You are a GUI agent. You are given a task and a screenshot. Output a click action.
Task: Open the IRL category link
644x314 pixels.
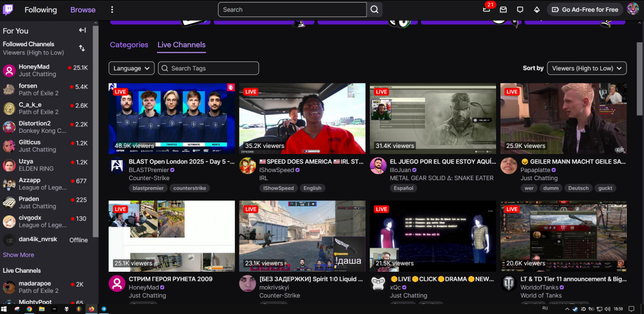[x=264, y=178]
